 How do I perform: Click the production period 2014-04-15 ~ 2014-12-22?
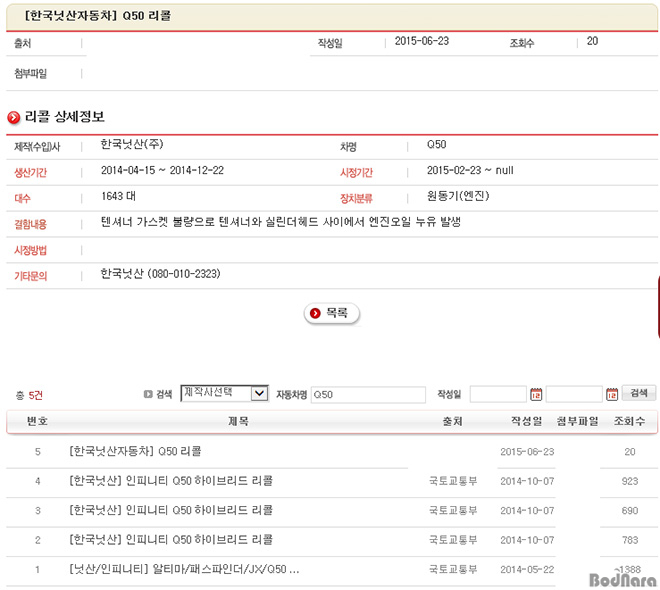[162, 170]
